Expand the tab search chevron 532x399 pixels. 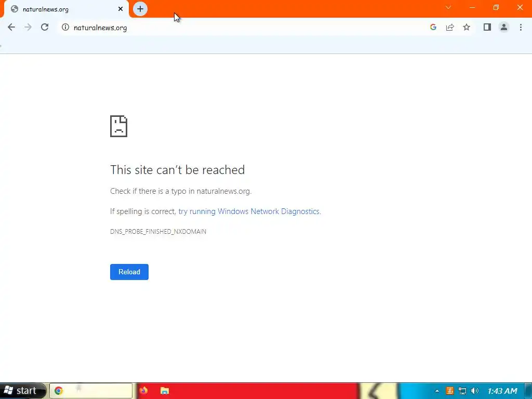(448, 7)
